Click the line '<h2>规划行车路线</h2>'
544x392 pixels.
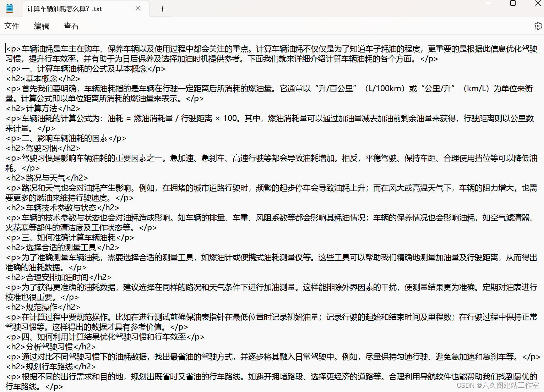point(51,367)
